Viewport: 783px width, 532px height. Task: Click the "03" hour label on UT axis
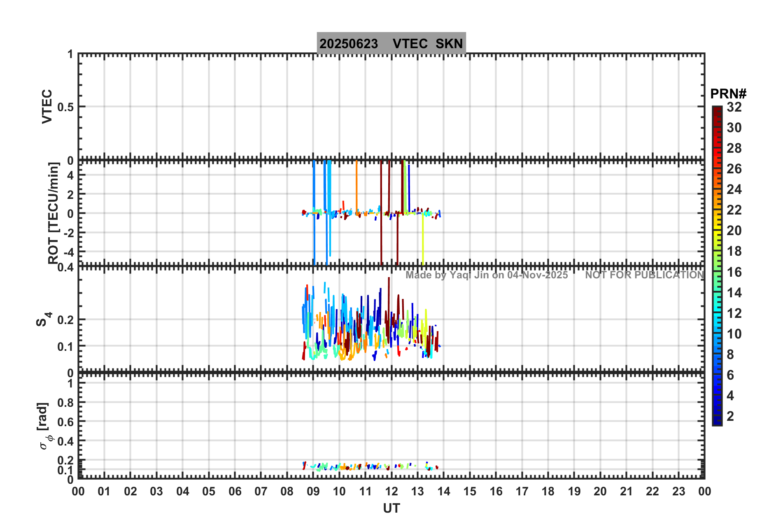click(156, 491)
